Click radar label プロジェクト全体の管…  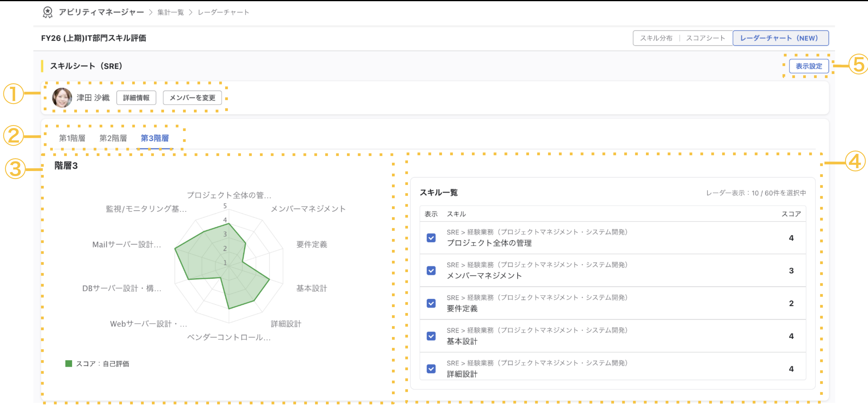tap(229, 195)
